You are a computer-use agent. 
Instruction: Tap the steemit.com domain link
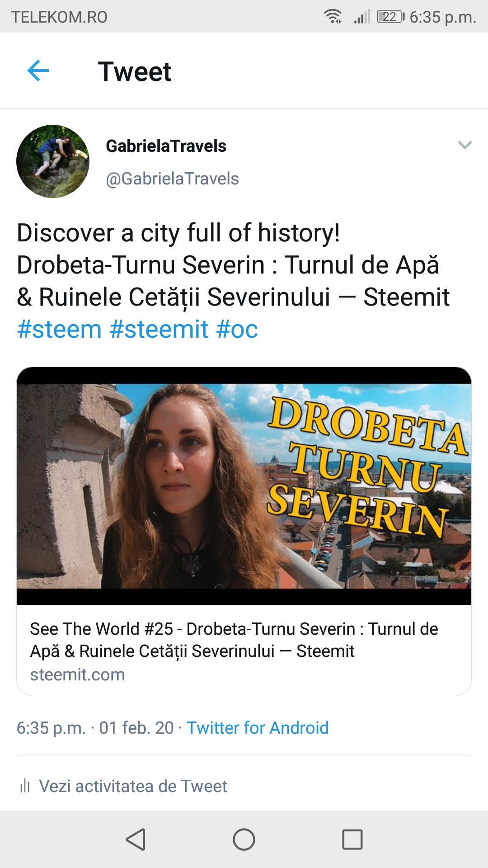click(x=77, y=675)
